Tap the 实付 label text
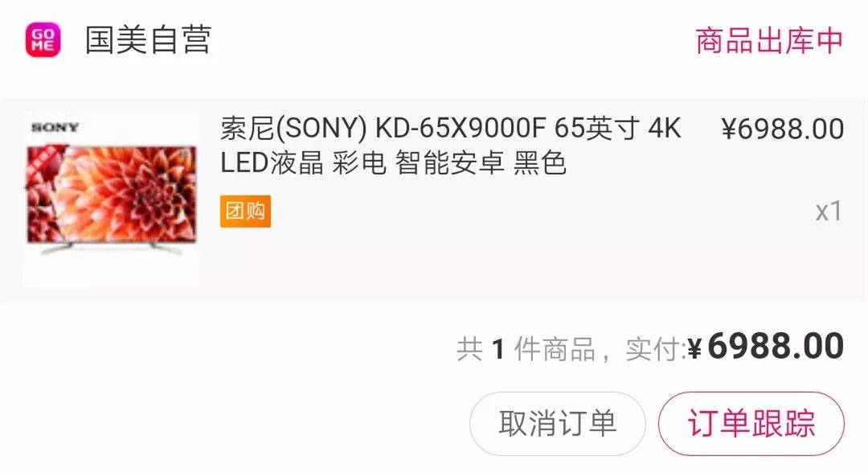The height and width of the screenshot is (473, 868). [x=653, y=349]
